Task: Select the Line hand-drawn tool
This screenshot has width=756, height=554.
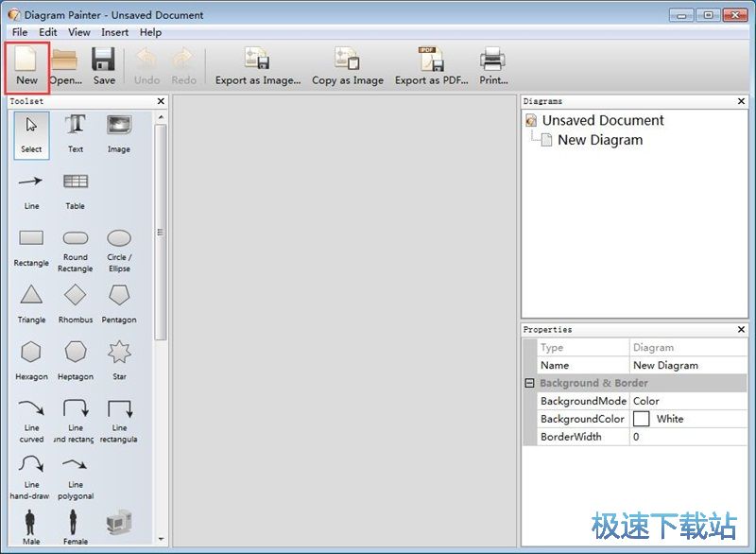Action: point(30,477)
